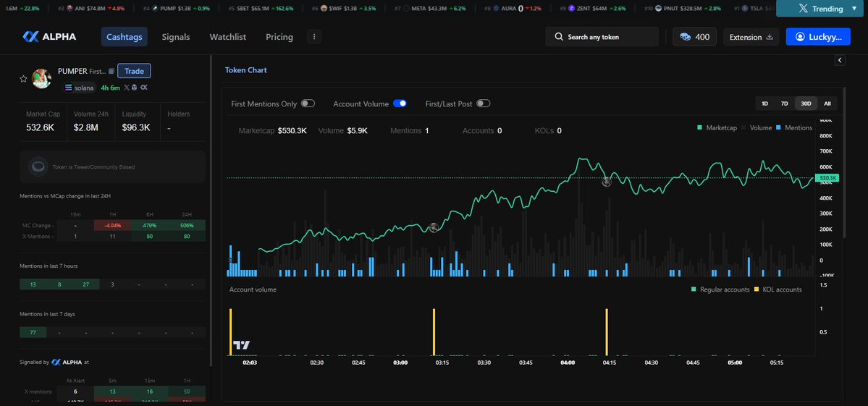Click the solana chain badge

tap(80, 88)
